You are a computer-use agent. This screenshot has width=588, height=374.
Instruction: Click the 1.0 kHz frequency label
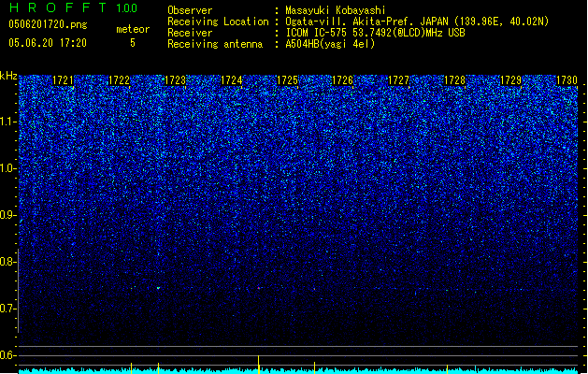pos(7,168)
